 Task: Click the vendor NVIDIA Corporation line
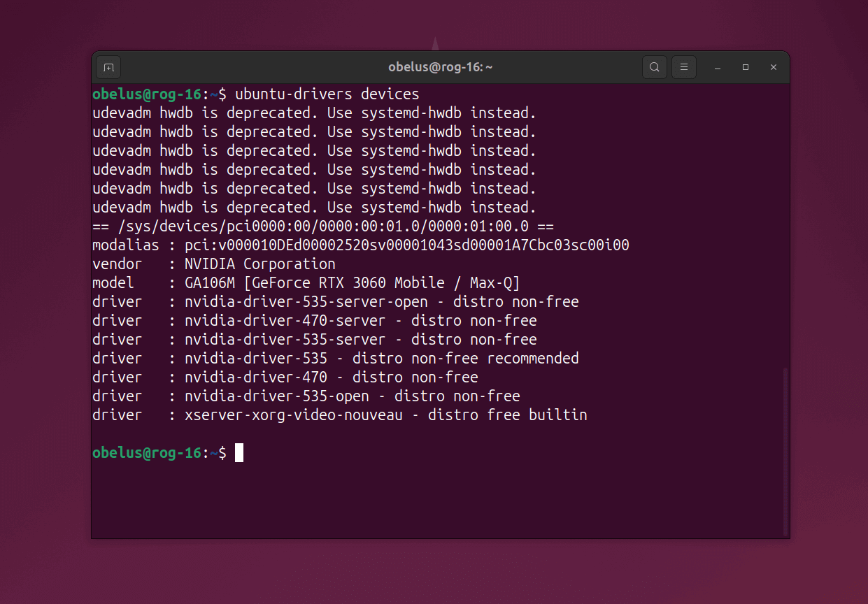(214, 264)
